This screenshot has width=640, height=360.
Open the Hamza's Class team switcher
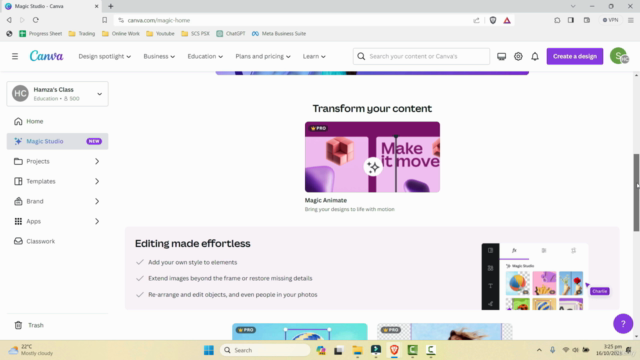[x=58, y=94]
